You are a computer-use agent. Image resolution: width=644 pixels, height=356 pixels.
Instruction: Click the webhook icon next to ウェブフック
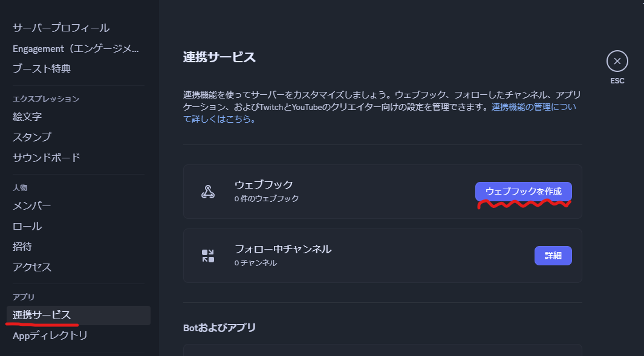tap(209, 191)
